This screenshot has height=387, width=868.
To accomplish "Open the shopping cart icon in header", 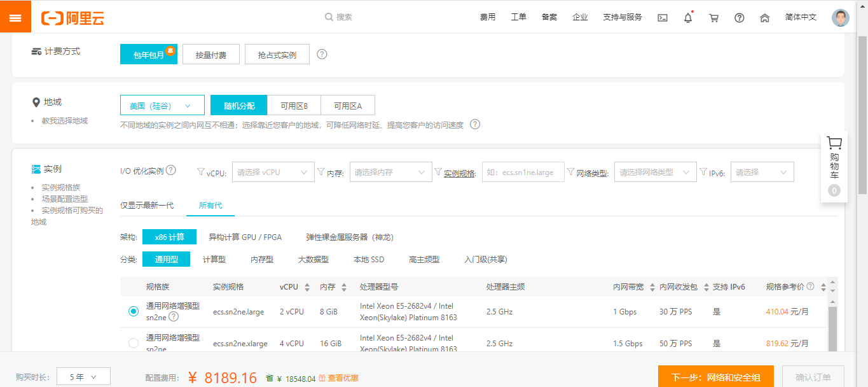I will pos(713,18).
